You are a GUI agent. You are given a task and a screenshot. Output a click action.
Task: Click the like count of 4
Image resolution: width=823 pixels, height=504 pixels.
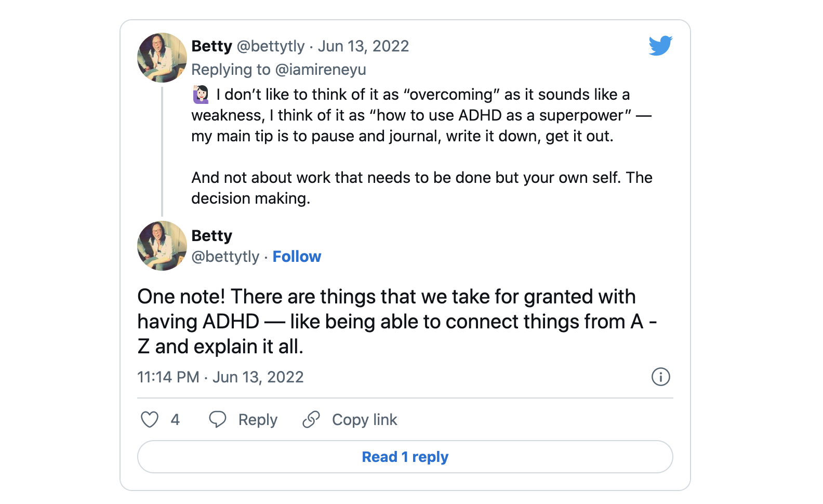pyautogui.click(x=175, y=420)
